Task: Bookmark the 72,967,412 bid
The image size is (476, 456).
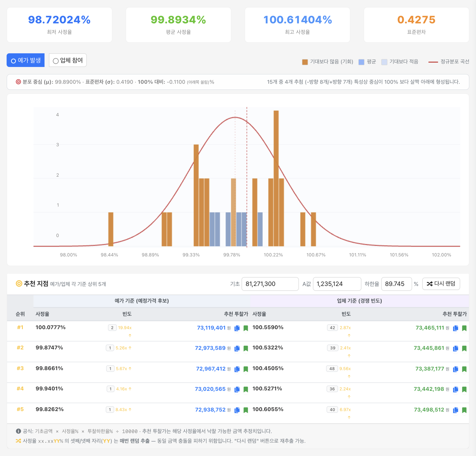Action: click(246, 369)
